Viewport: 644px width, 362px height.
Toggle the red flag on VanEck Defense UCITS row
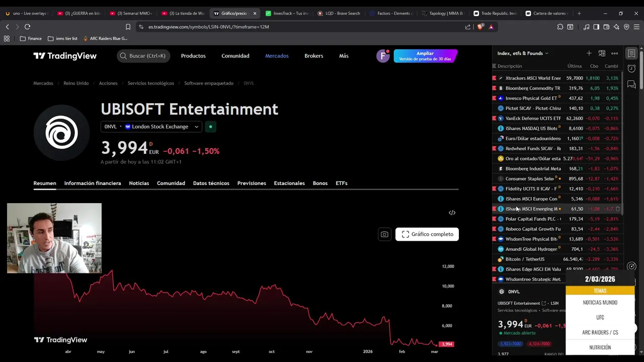(494, 118)
